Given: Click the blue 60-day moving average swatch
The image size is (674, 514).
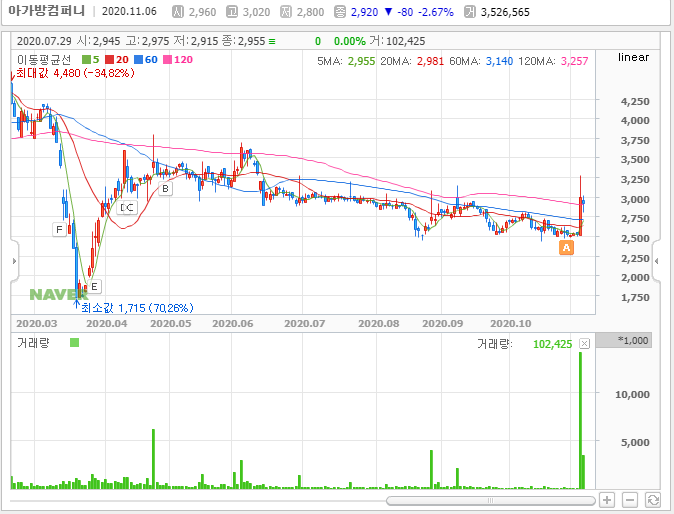Looking at the screenshot, I should point(138,60).
